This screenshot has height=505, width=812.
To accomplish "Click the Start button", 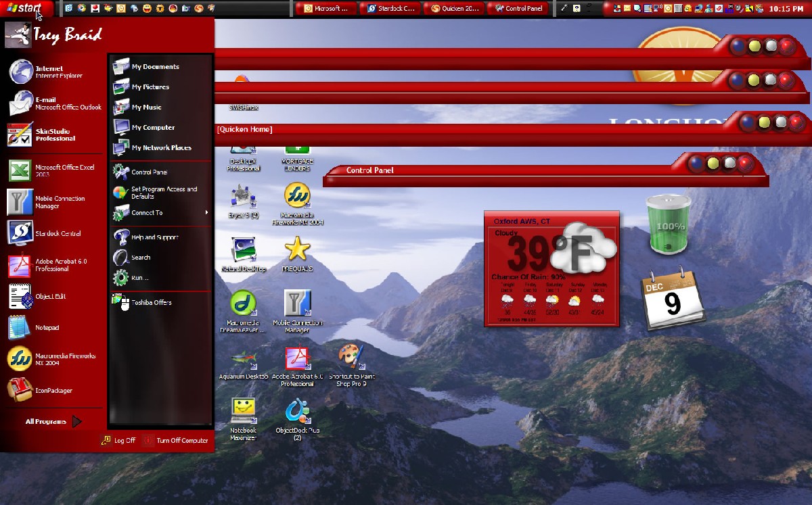I will click(x=27, y=8).
